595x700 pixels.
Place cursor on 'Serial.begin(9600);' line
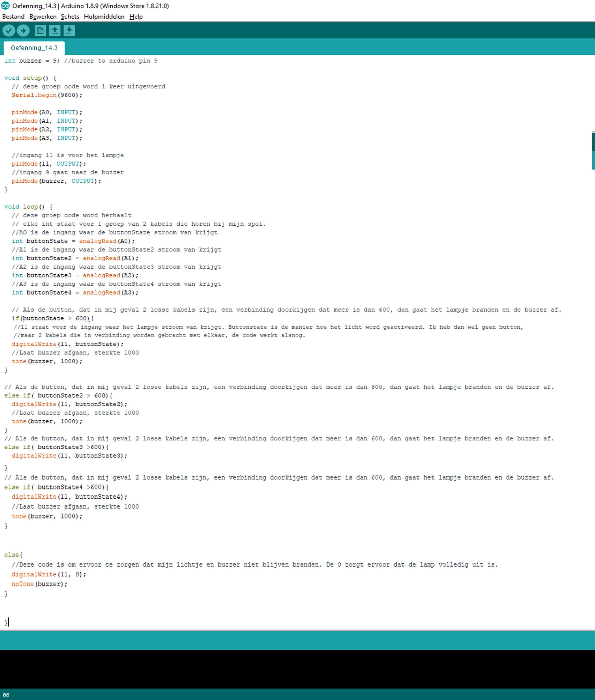point(47,95)
